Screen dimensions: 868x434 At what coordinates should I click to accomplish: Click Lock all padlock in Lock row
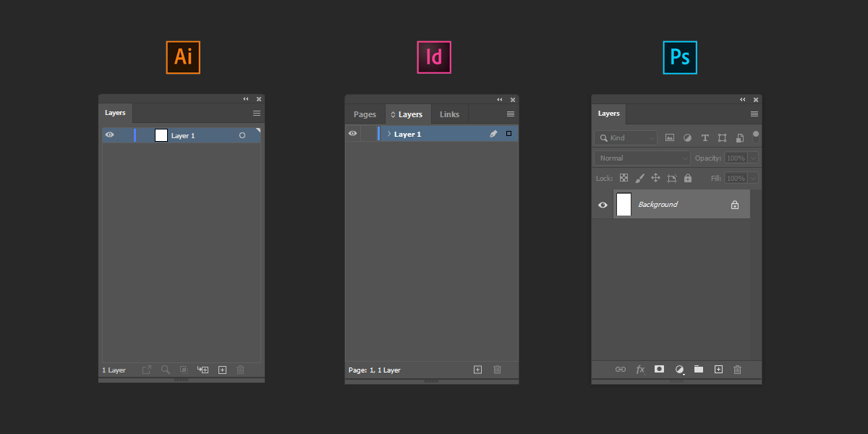688,178
